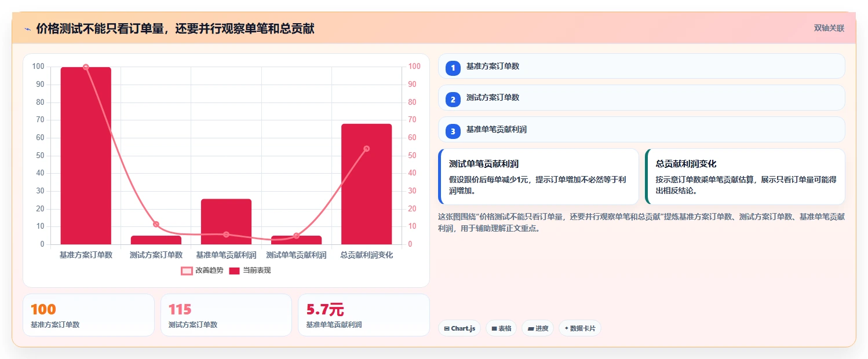This screenshot has height=359, width=868.
Task: Click the lightning icon beside the title
Action: (27, 29)
